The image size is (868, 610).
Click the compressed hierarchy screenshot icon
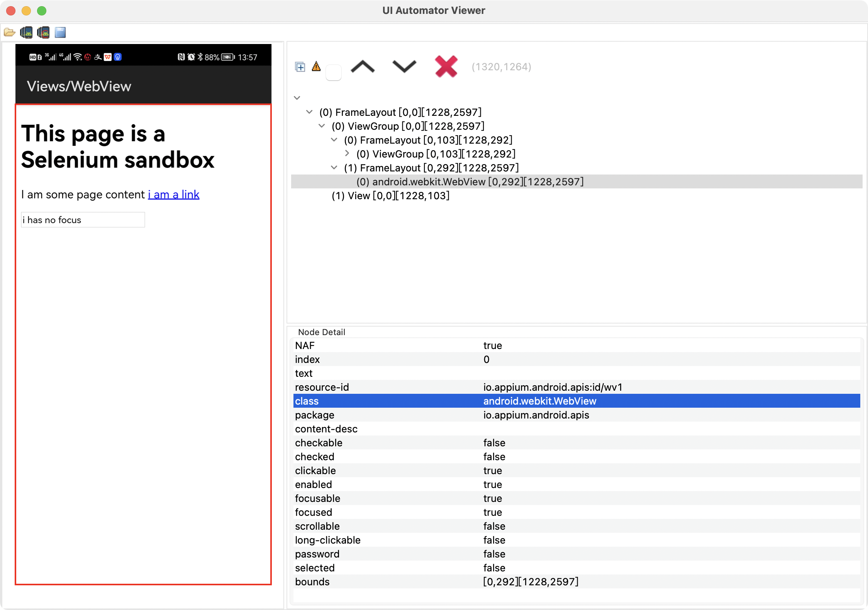43,32
